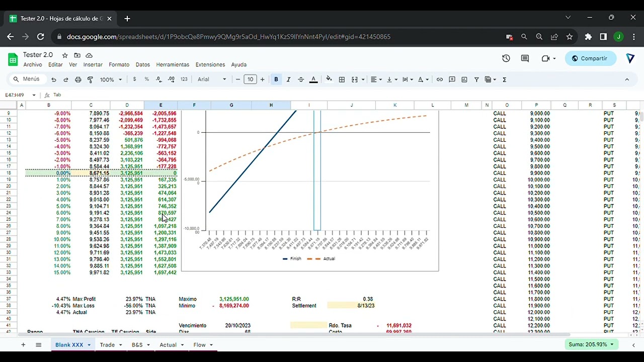Open Extensiones menu
The height and width of the screenshot is (362, 644).
[210, 65]
